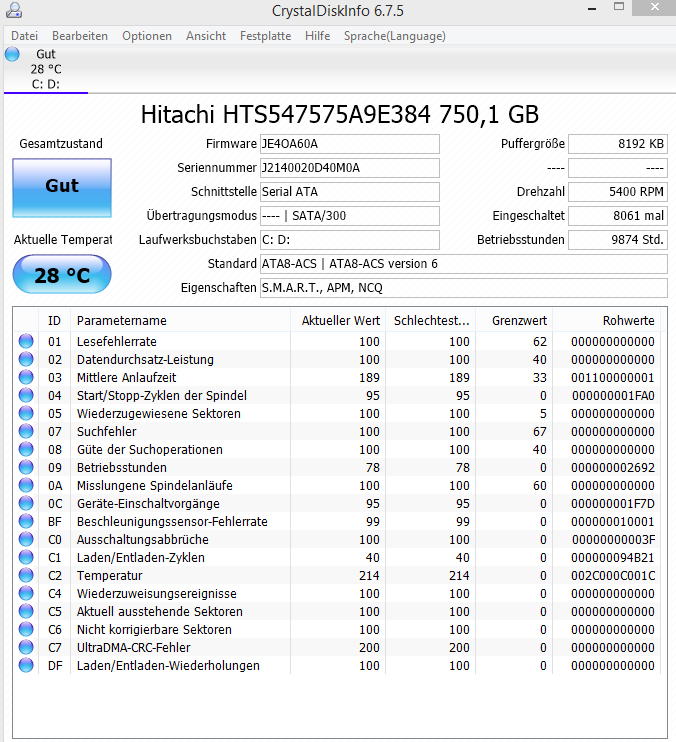Click raw value 002C000C001C

(x=613, y=575)
